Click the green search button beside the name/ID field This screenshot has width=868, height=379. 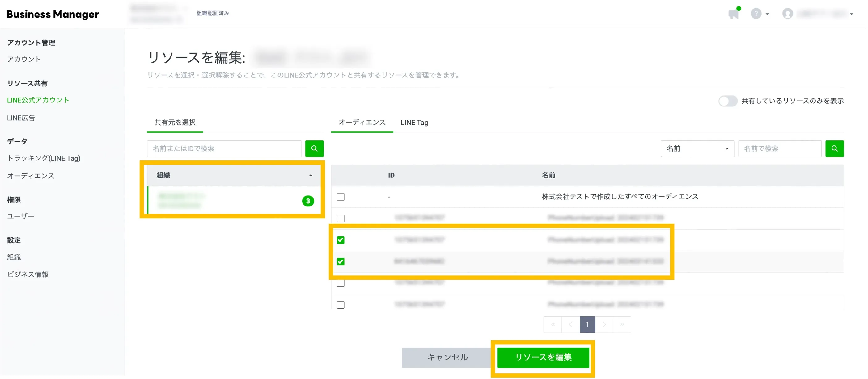(x=314, y=148)
